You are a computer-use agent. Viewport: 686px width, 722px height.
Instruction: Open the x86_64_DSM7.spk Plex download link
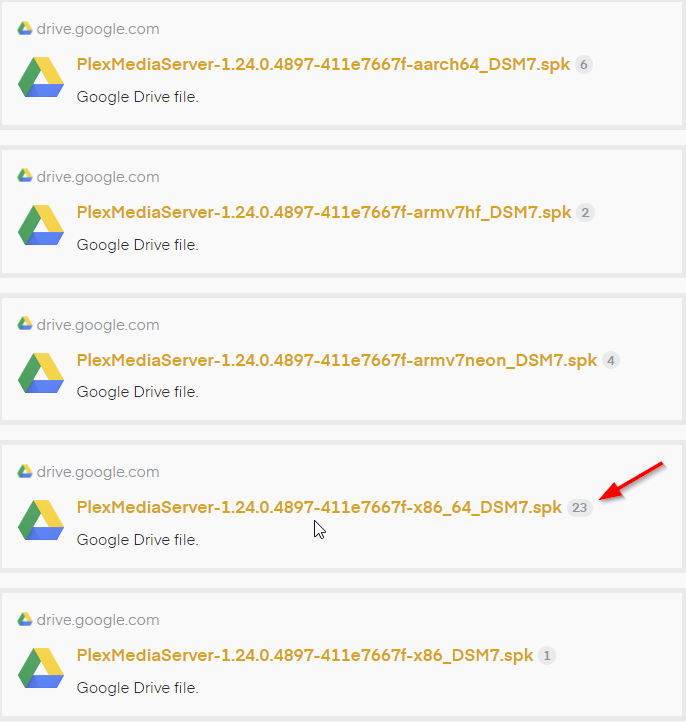[x=319, y=507]
